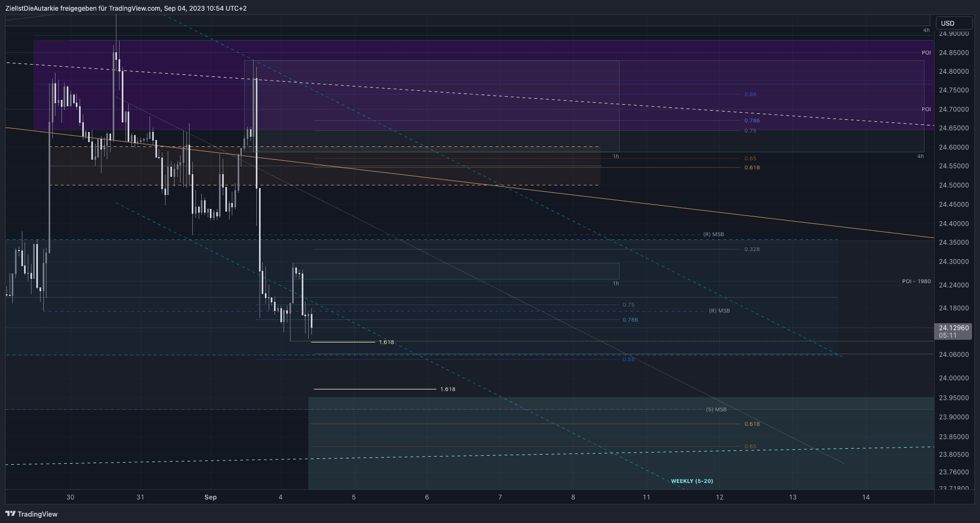Viewport: 980px width, 523px height.
Task: Click the 24.24000 price axis label
Action: [953, 285]
